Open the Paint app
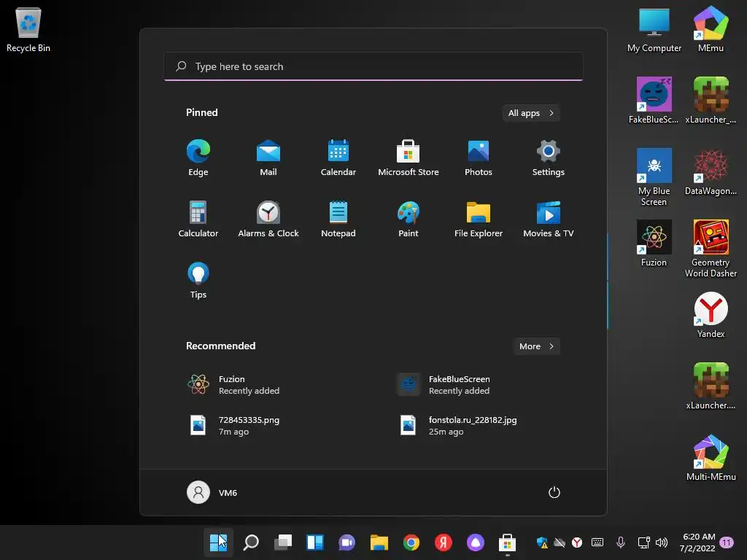 [x=409, y=219]
